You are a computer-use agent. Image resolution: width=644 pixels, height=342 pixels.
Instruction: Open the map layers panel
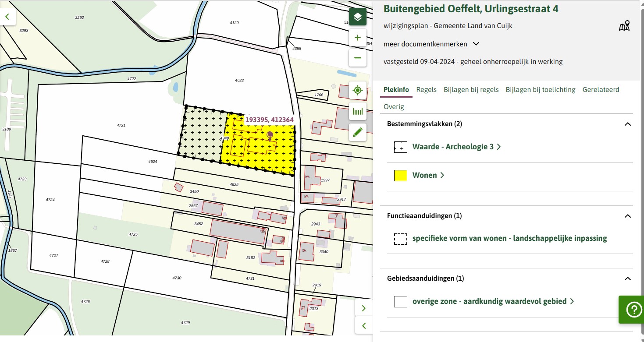(x=358, y=17)
